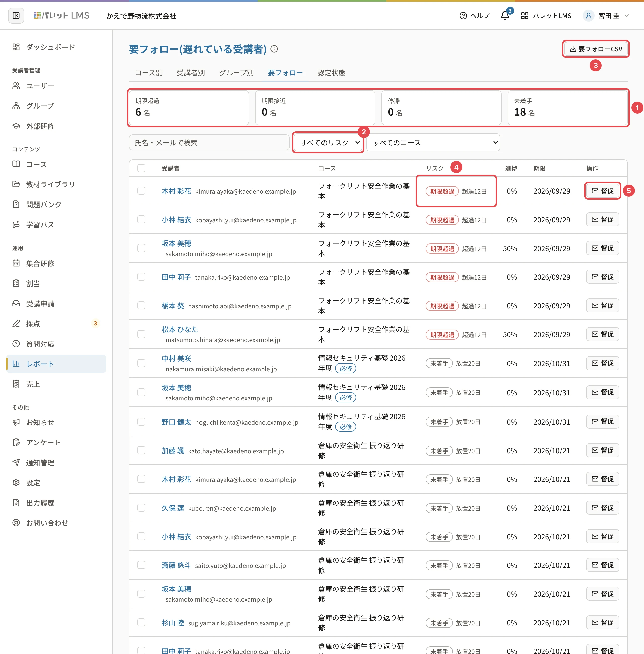
Task: Open the 松本 ひなた learner profile link
Action: [180, 329]
